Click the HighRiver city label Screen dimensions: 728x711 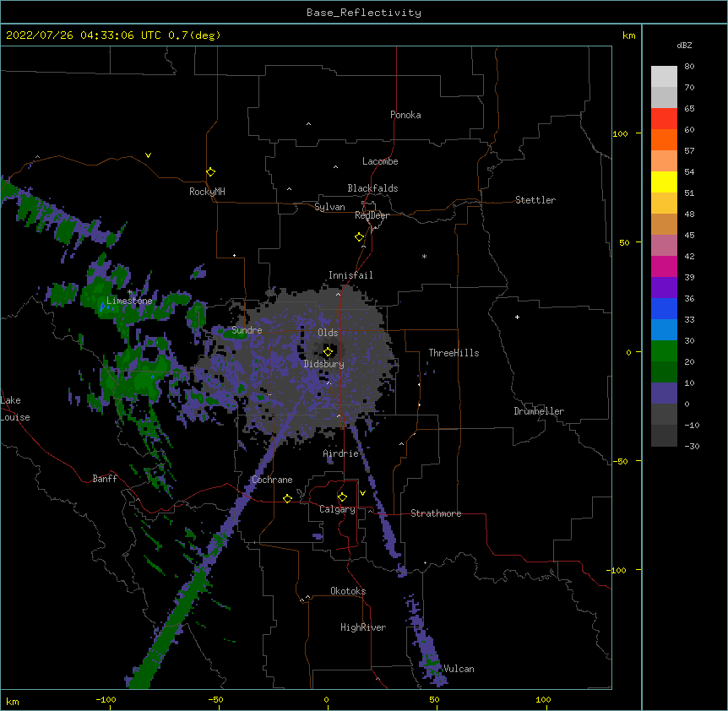point(363,627)
